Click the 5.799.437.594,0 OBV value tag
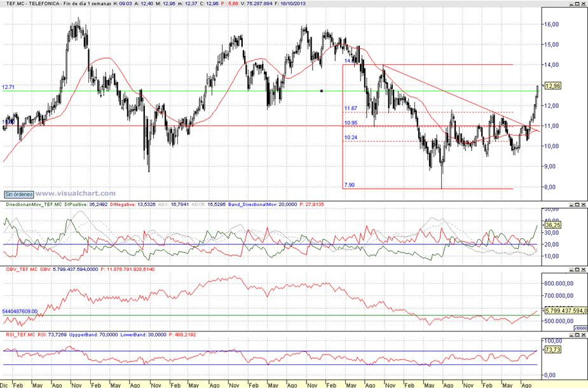Viewport: 588px width, 388px height. pos(566,310)
